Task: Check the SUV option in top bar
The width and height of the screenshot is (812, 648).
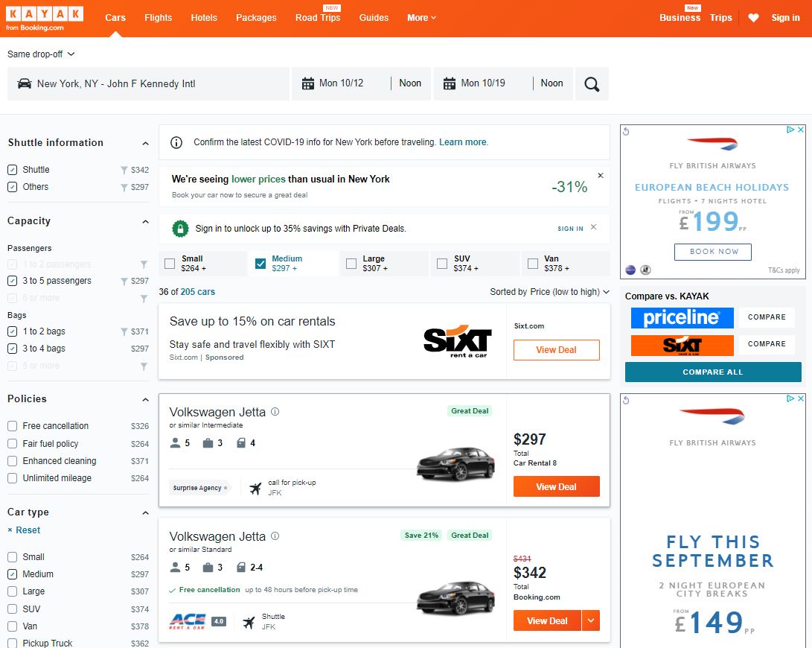Action: click(x=442, y=264)
